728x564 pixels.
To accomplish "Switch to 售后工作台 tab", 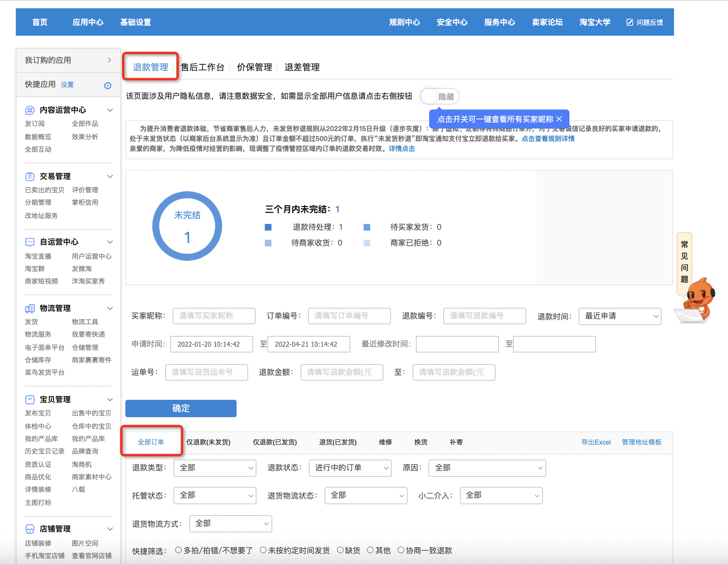I will tap(203, 67).
